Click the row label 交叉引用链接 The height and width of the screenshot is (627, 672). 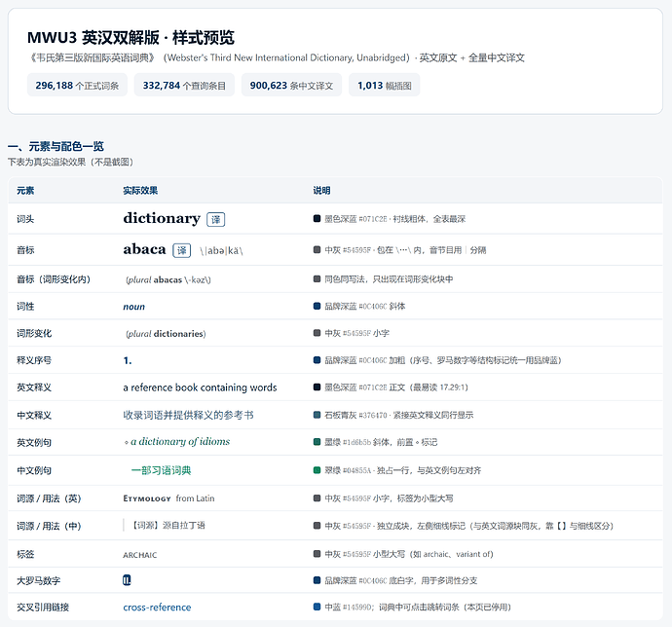point(43,608)
